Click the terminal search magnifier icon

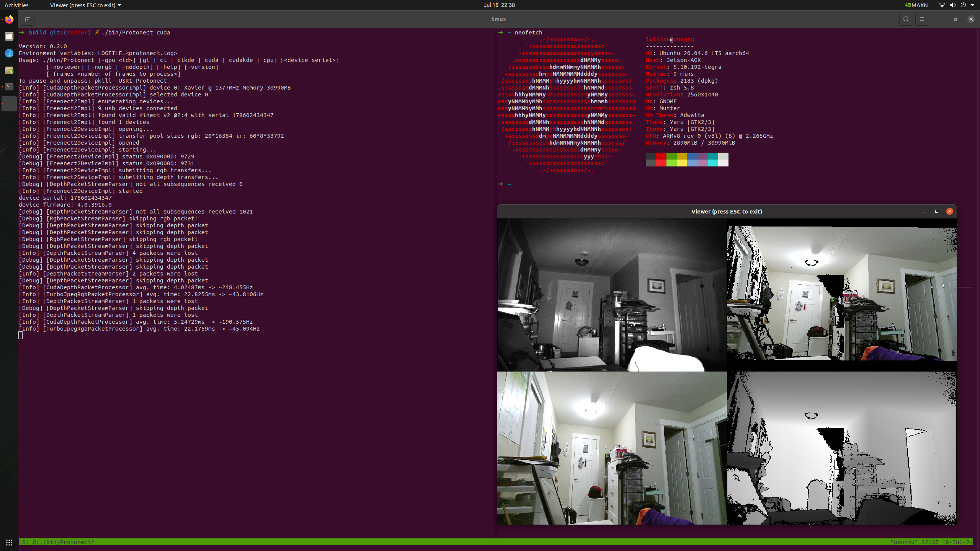coord(906,19)
